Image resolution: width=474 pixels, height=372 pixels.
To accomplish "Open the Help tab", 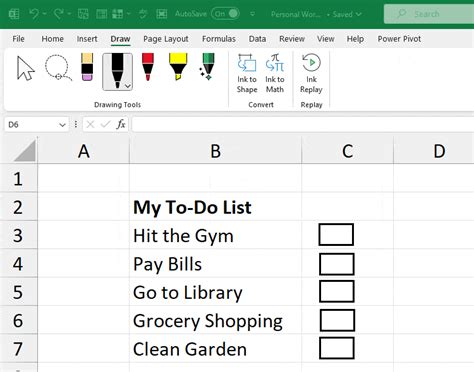I will point(355,39).
